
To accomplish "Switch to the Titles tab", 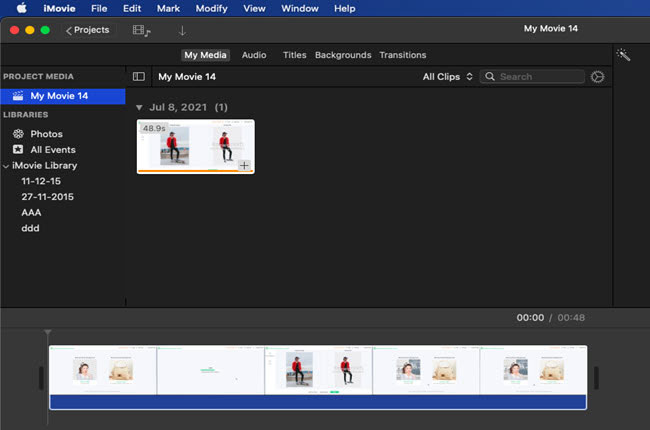I will point(294,55).
